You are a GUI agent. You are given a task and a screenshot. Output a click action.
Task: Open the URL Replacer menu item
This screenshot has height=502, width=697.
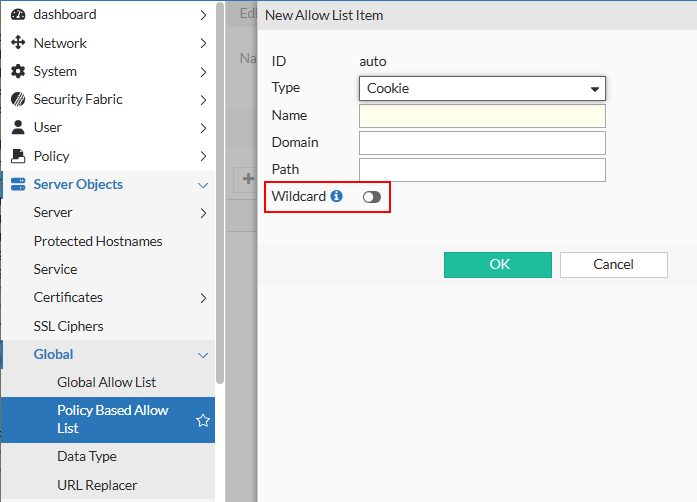[x=97, y=485]
